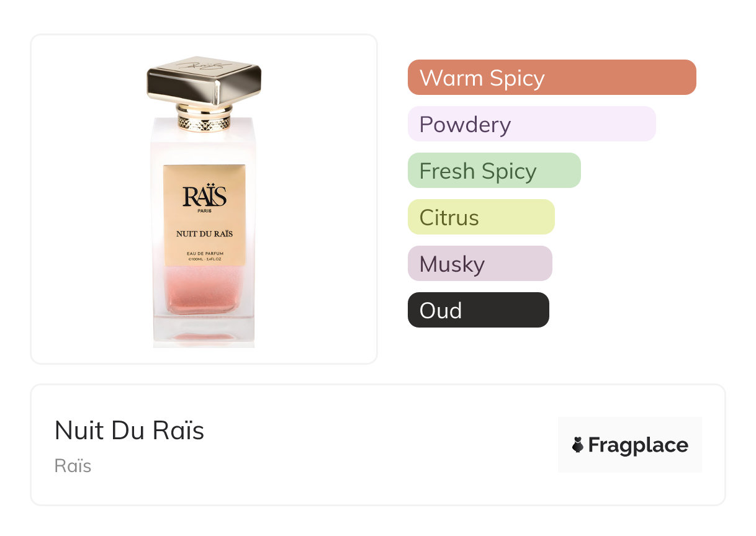The width and height of the screenshot is (756, 536).
Task: Click the Fragplace logo icon
Action: pyautogui.click(x=578, y=445)
